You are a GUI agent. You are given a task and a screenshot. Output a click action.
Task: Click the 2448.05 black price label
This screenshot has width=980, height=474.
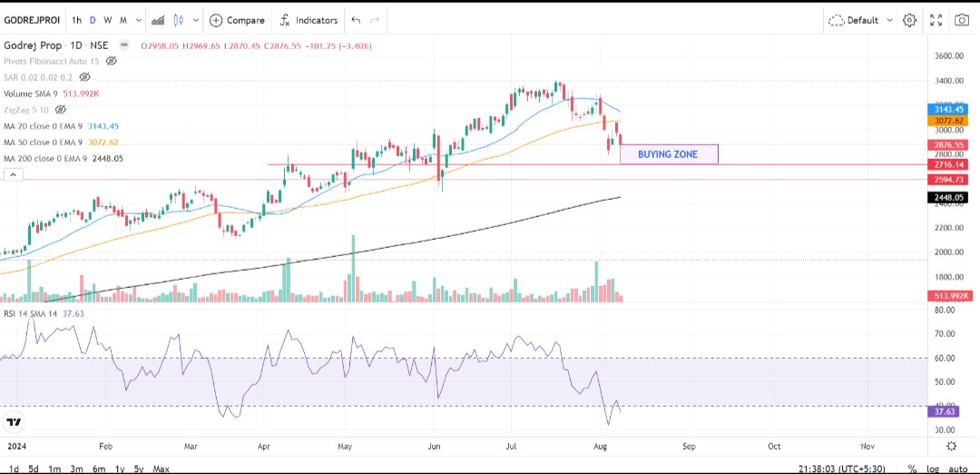[947, 198]
